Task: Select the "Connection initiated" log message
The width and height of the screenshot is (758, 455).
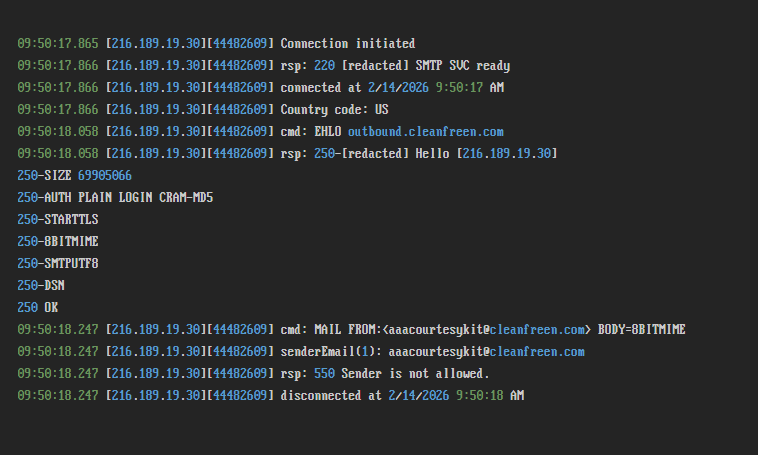Action: 347,43
